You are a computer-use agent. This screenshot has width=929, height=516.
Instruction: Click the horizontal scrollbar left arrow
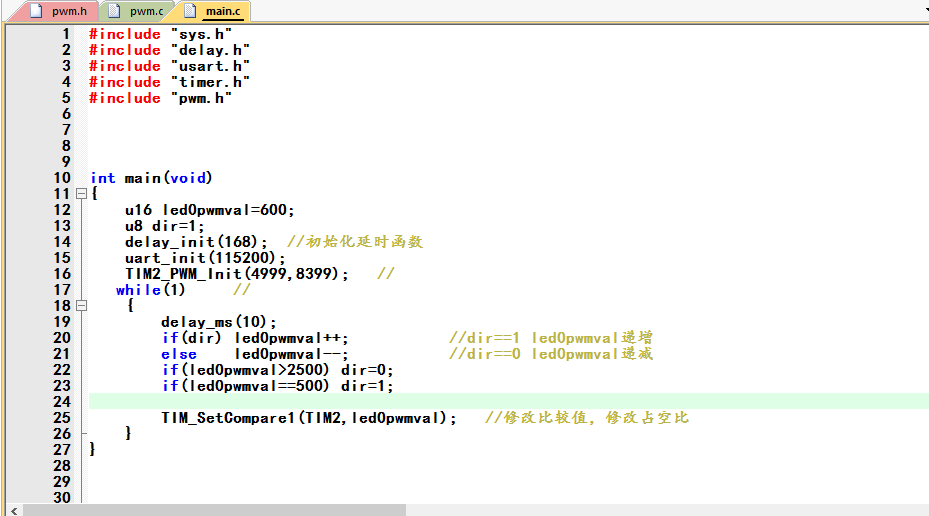click(x=14, y=510)
